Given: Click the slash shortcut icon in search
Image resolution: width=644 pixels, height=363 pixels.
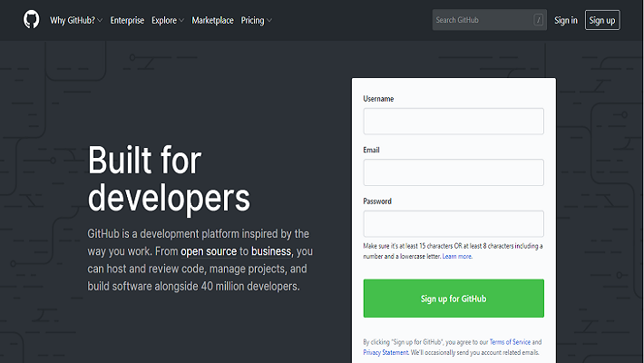Looking at the screenshot, I should 538,20.
